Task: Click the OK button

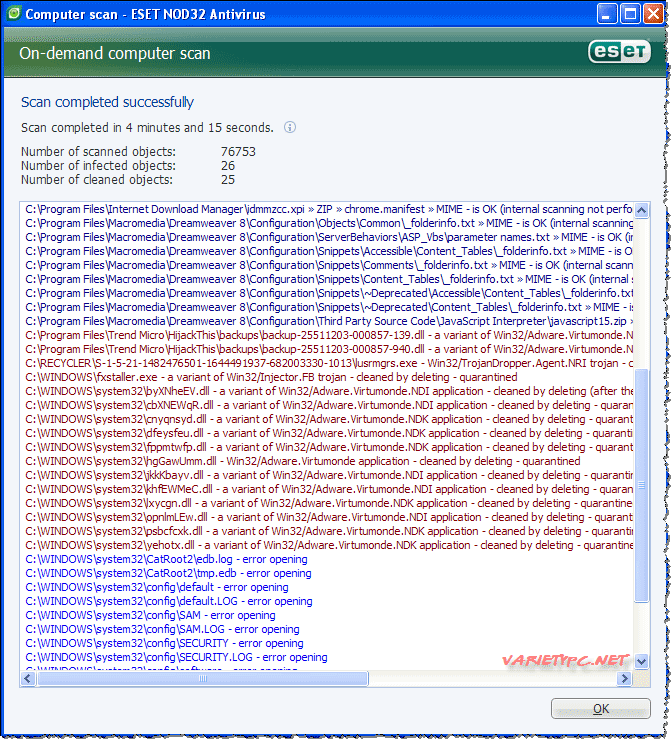Action: pos(600,708)
